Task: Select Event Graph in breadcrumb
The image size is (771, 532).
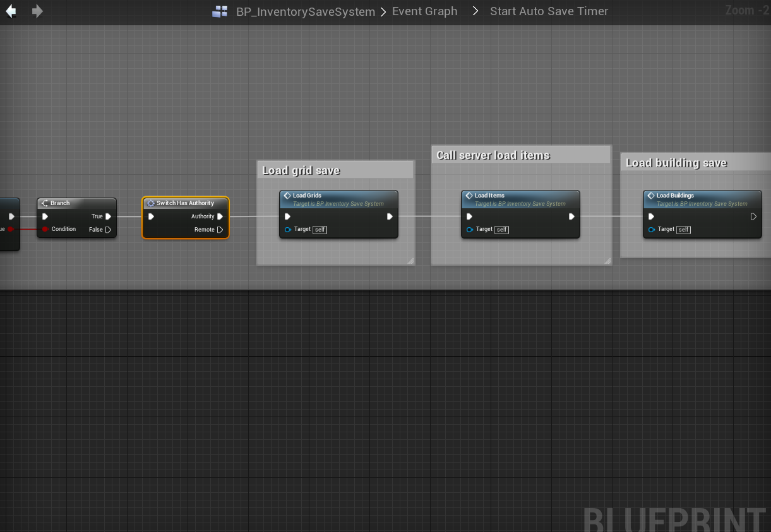Action: click(x=424, y=11)
